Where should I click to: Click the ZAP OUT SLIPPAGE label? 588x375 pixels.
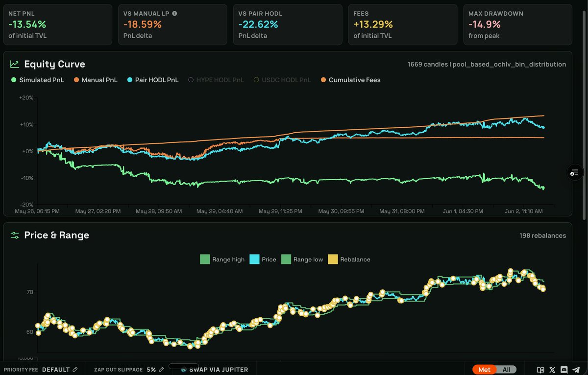tap(118, 370)
